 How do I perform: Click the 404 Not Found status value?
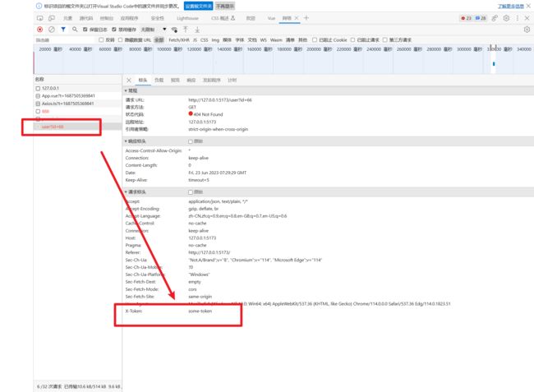pos(208,114)
